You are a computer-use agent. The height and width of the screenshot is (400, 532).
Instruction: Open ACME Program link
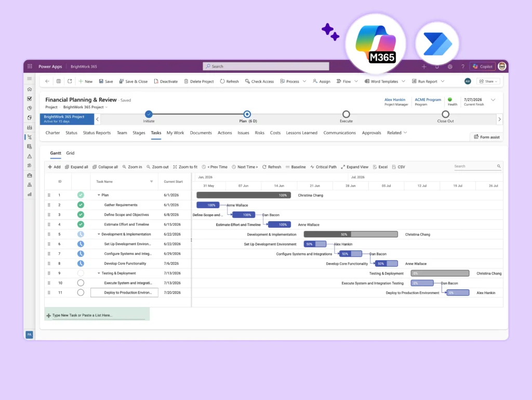tap(428, 99)
